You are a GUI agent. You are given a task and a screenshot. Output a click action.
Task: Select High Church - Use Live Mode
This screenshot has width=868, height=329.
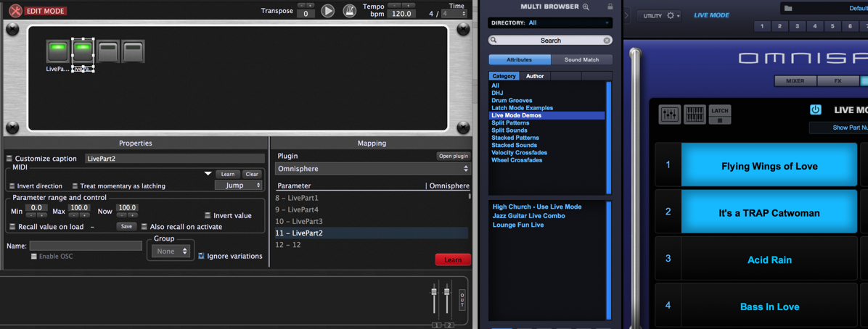point(537,207)
